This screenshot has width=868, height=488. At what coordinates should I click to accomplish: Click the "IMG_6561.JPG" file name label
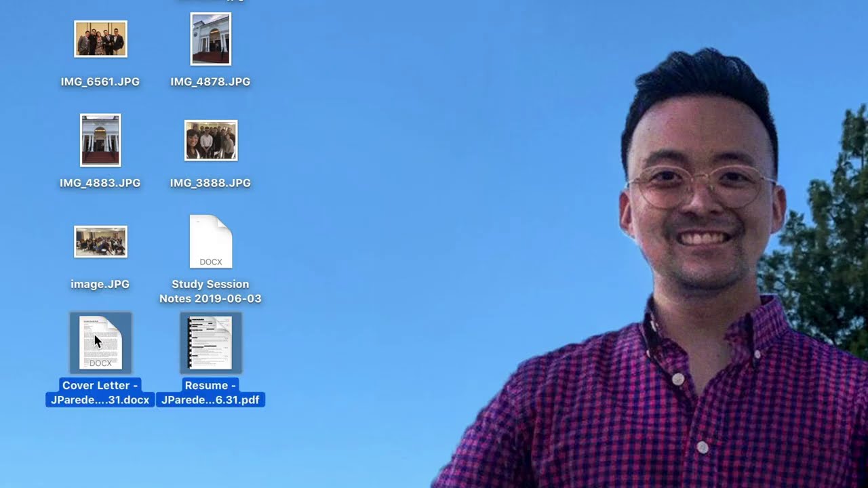point(100,81)
